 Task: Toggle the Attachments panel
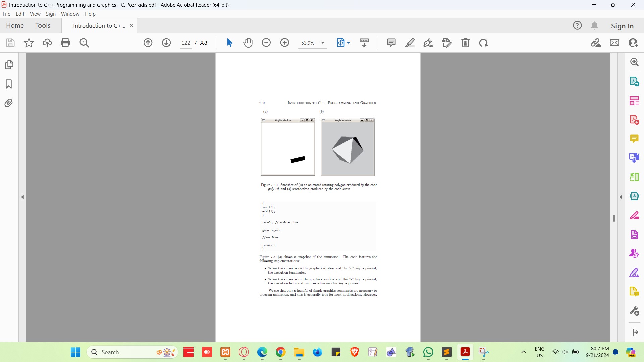pyautogui.click(x=9, y=103)
